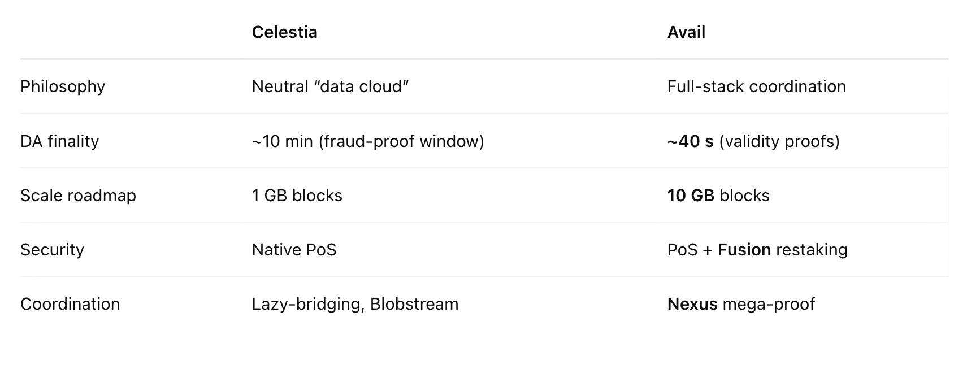Select the Philosophy row label
Image resolution: width=980 pixels, height=373 pixels.
pyautogui.click(x=63, y=86)
